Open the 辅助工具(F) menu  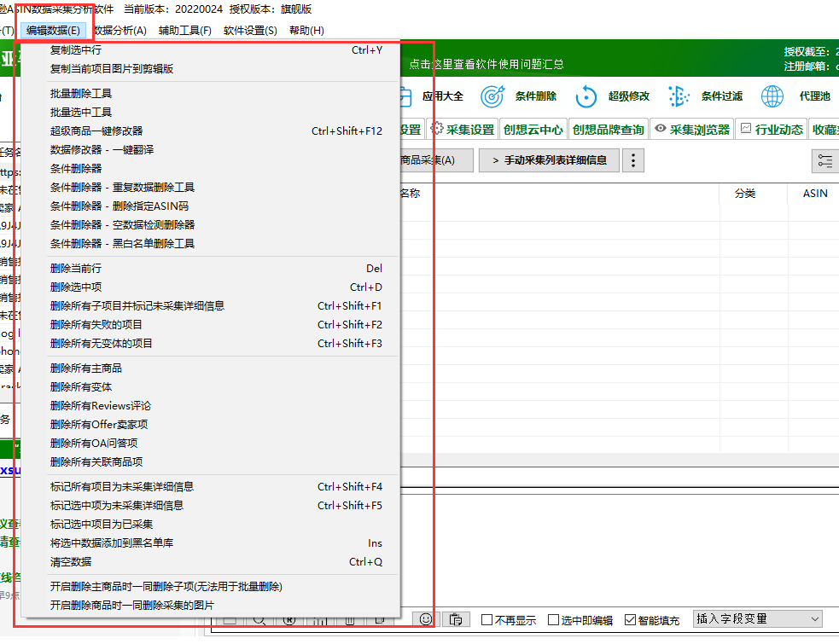coord(185,31)
